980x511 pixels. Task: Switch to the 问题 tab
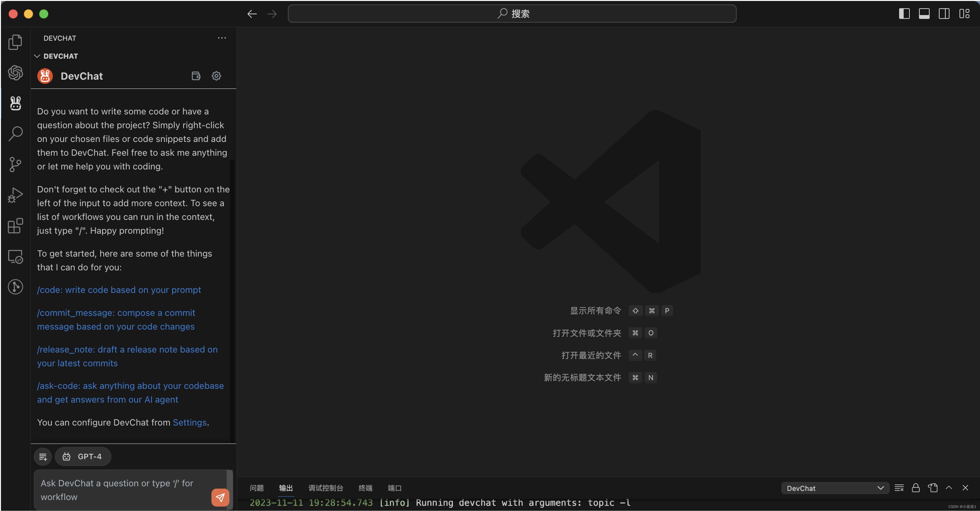(x=256, y=488)
